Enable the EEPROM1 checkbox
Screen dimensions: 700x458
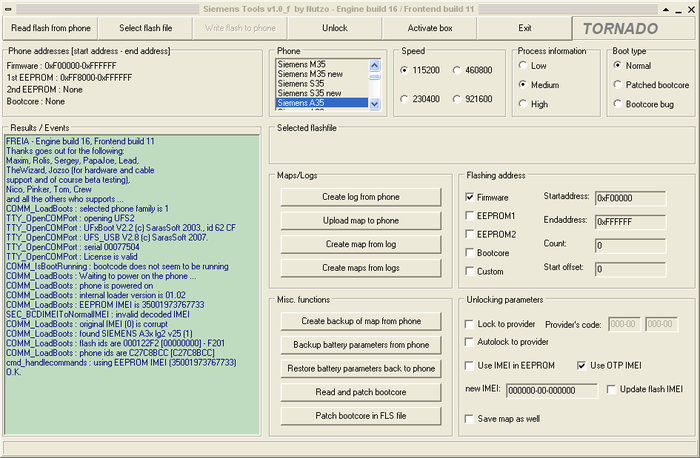point(470,216)
